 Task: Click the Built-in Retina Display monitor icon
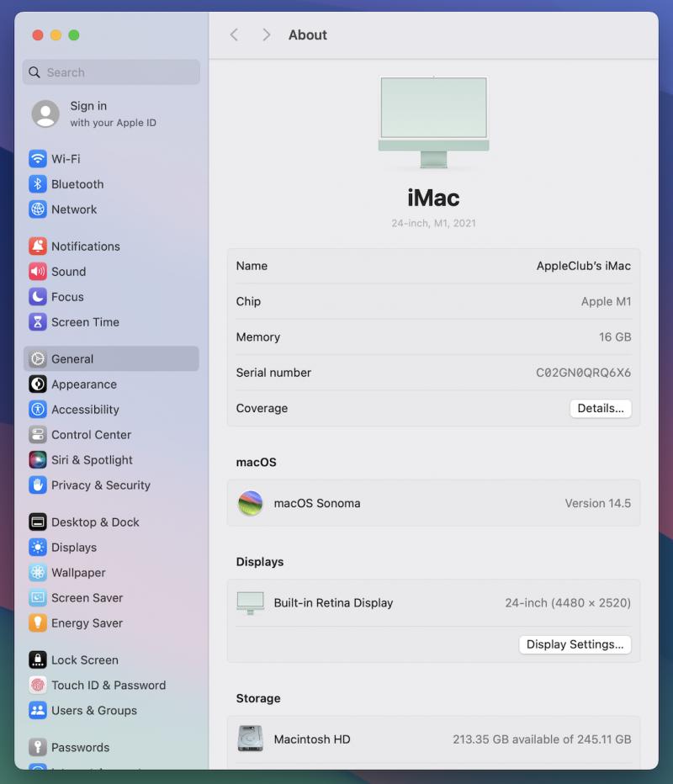pos(251,603)
